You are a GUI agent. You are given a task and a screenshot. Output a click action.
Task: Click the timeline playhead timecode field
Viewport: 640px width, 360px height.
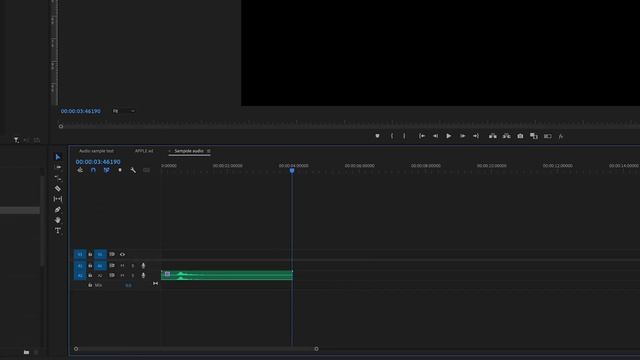98,162
